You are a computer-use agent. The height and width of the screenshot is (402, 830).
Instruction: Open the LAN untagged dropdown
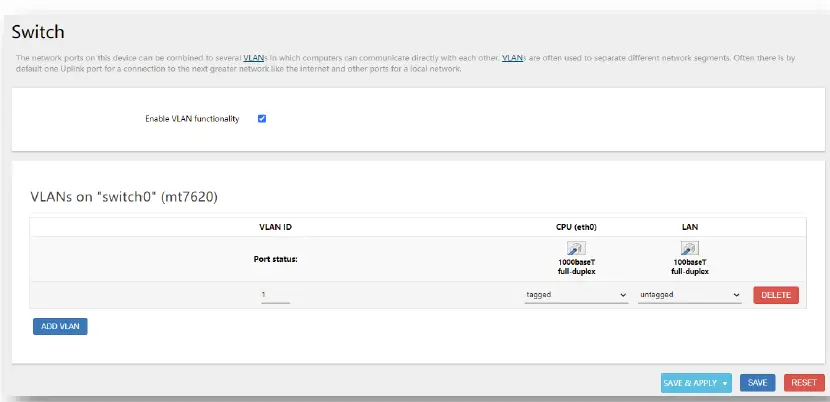(x=689, y=295)
